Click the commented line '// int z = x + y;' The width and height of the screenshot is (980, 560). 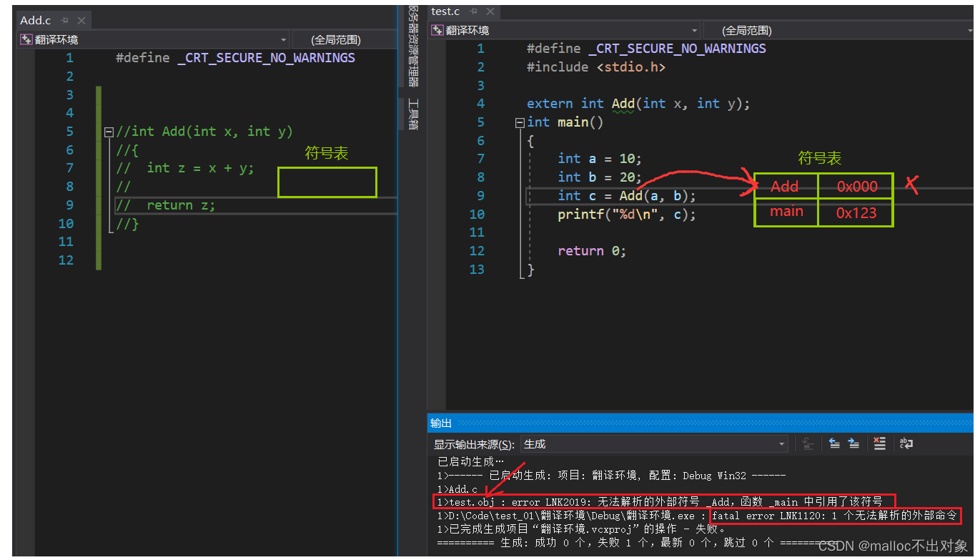pyautogui.click(x=185, y=168)
